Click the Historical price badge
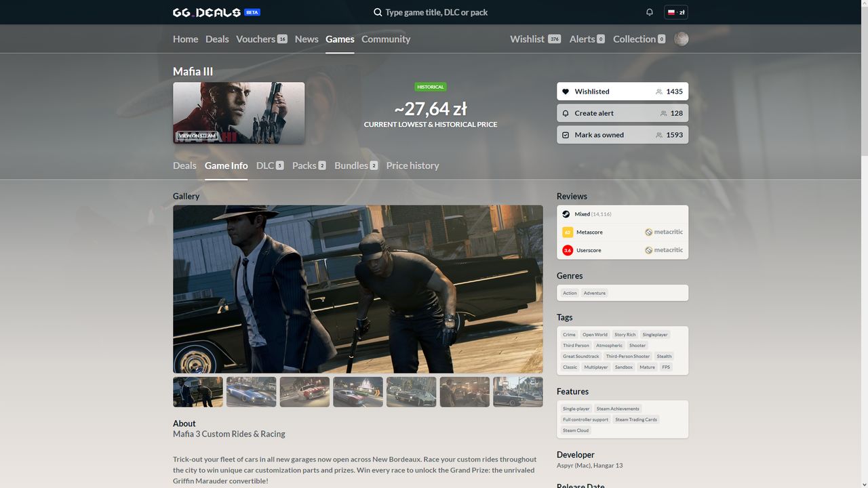This screenshot has height=488, width=868. tap(431, 87)
